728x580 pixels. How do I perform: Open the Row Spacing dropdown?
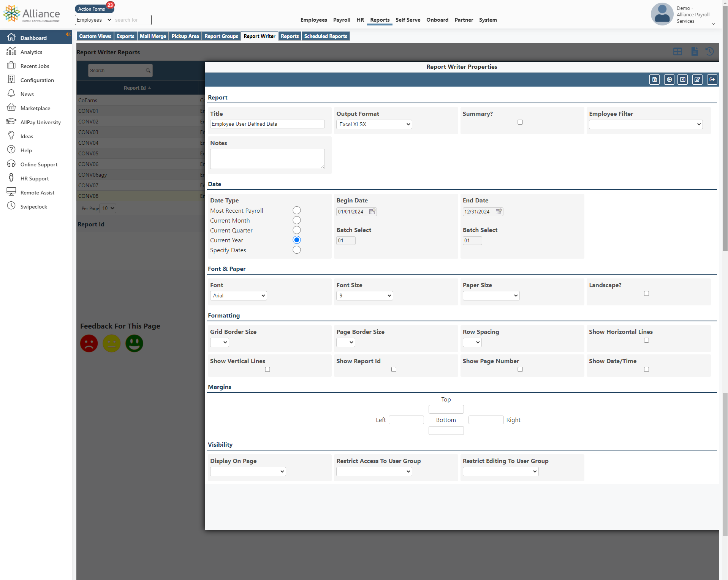click(x=472, y=343)
